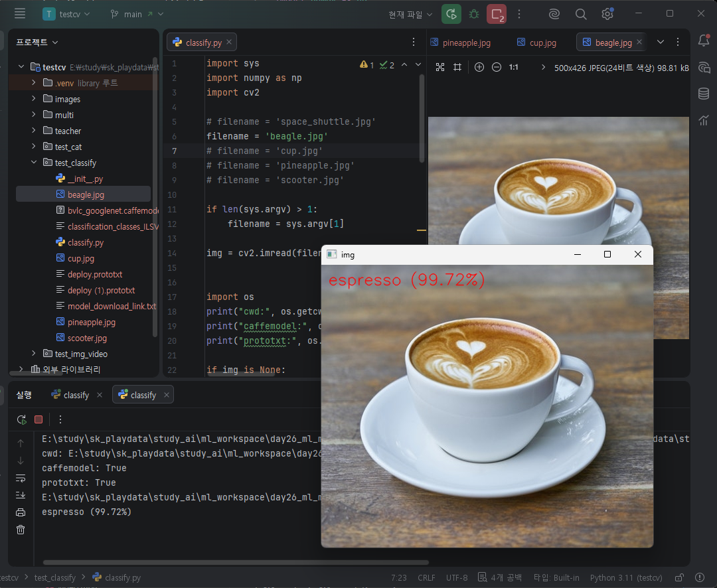Click the editor vertical scrollbar
The height and width of the screenshot is (588, 717).
click(x=422, y=117)
